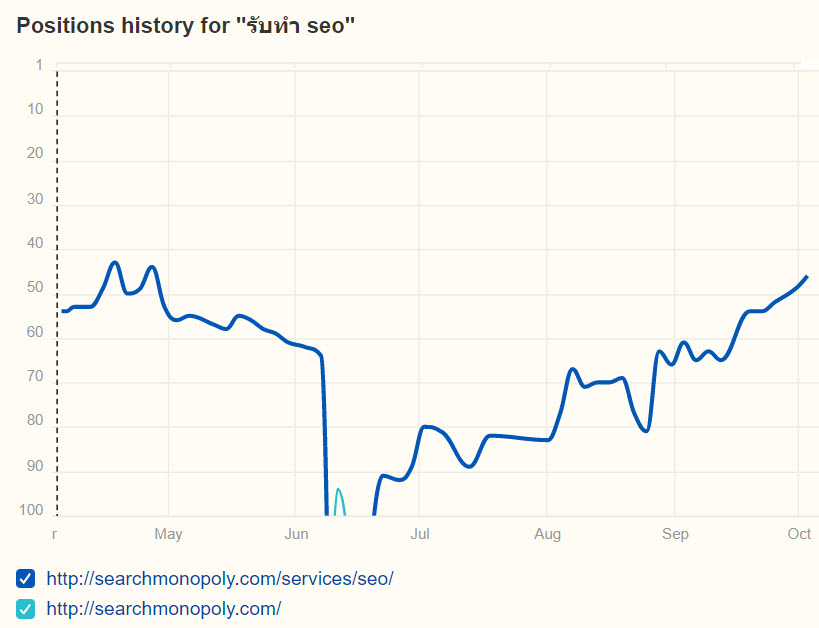
Task: Click the "Positions history" chart title
Action: point(186,26)
